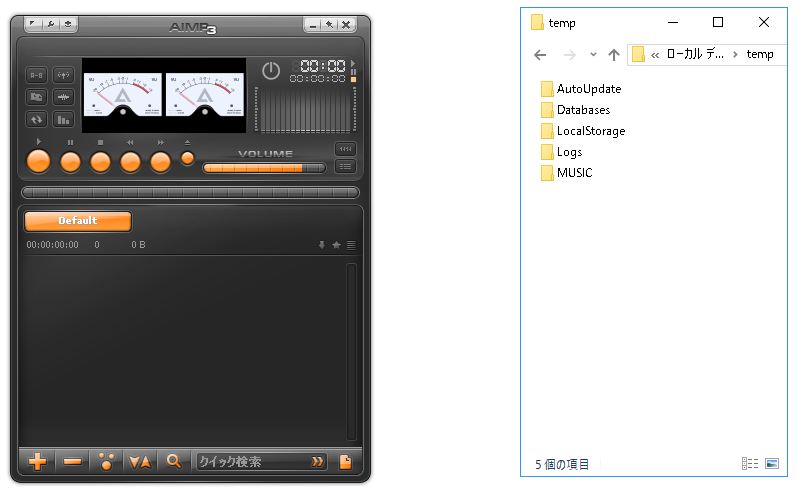The width and height of the screenshot is (803, 493).
Task: Click the download arrow icon in playlist header
Action: click(x=322, y=245)
